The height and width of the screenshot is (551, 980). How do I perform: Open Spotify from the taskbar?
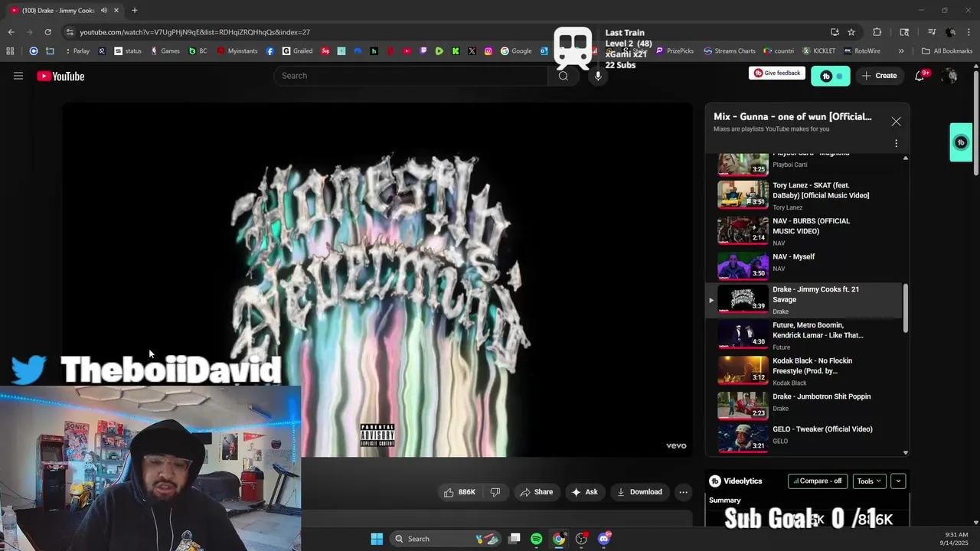point(537,539)
